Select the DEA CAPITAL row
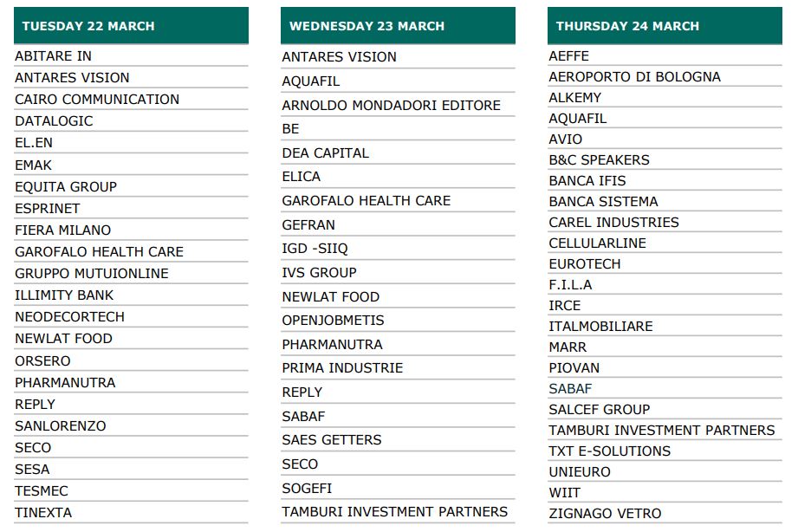Viewport: 798px width, 532px height. pyautogui.click(x=325, y=152)
